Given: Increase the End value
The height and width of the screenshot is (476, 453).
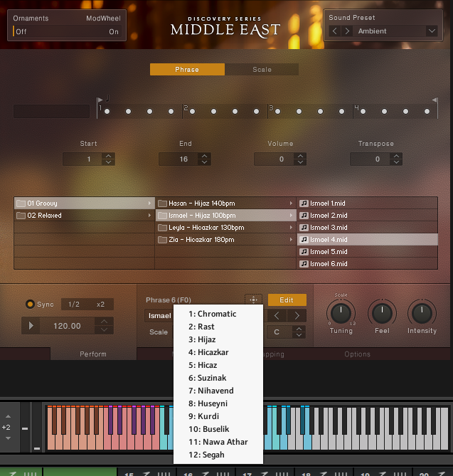Looking at the screenshot, I should 205,156.
